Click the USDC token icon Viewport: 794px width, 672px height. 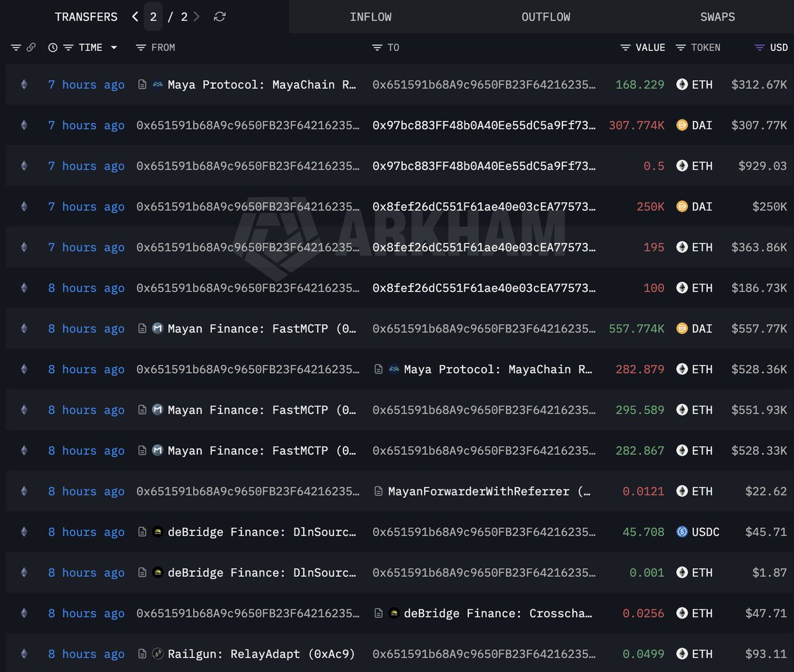682,532
